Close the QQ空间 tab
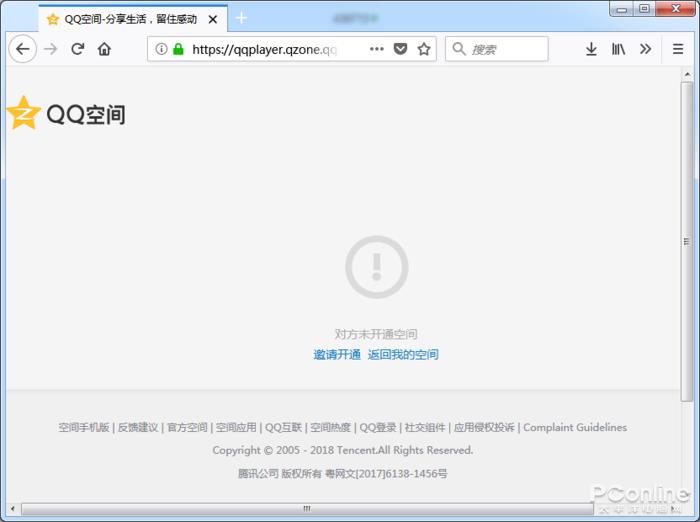This screenshot has height=522, width=700. point(213,19)
